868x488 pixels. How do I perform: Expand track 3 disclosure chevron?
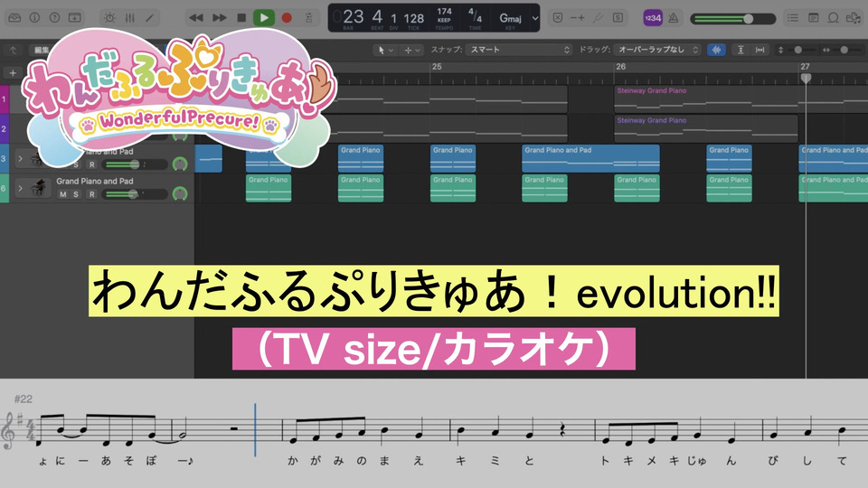[x=20, y=159]
